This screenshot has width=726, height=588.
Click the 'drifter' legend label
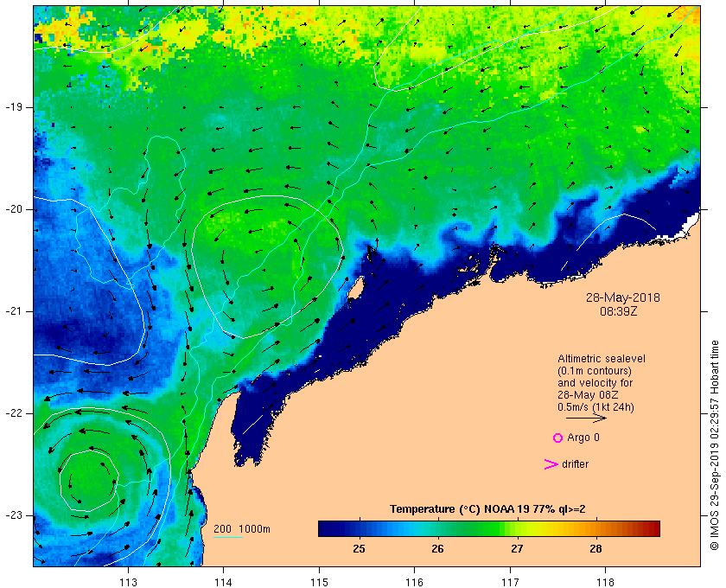click(x=575, y=463)
